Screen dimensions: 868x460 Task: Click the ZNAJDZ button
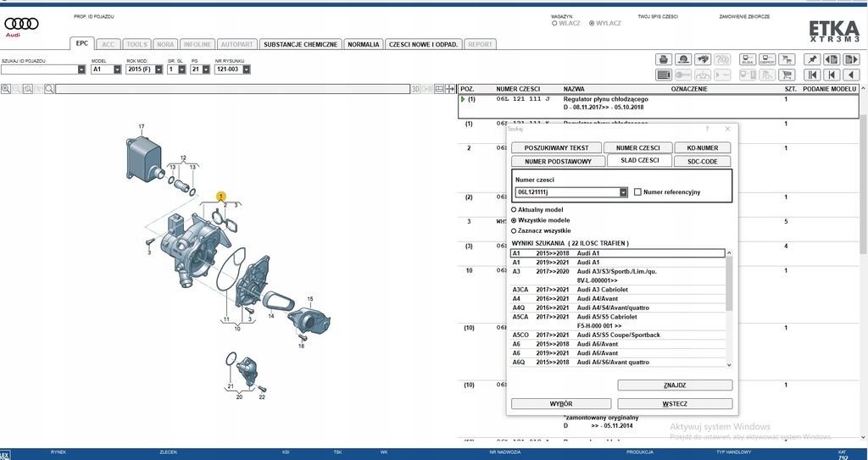coord(675,385)
